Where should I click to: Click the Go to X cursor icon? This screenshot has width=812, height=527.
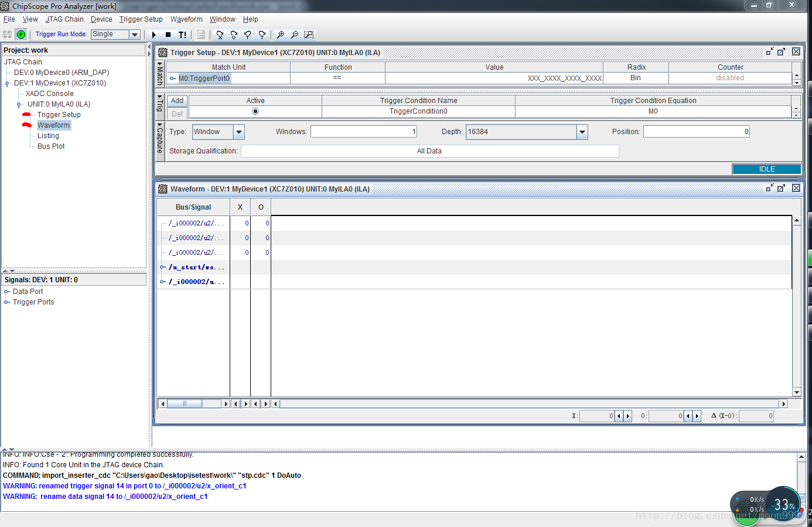(x=220, y=35)
